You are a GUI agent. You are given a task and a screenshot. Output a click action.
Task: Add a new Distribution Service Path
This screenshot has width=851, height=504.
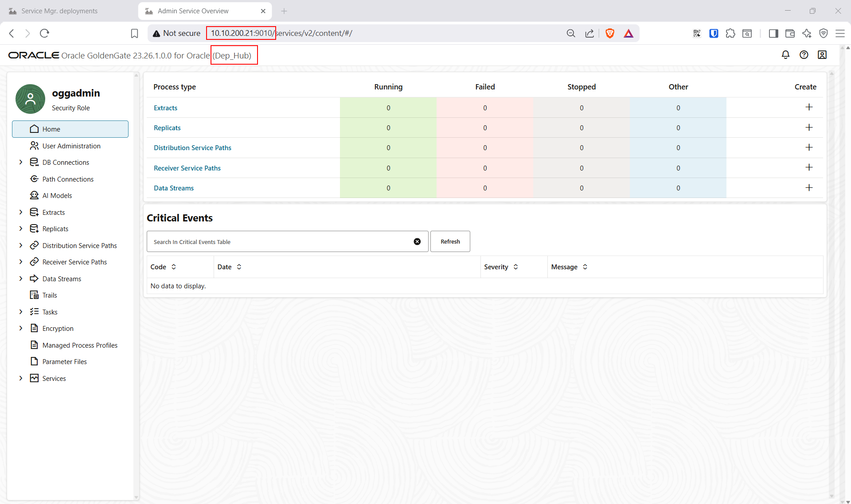(x=809, y=147)
